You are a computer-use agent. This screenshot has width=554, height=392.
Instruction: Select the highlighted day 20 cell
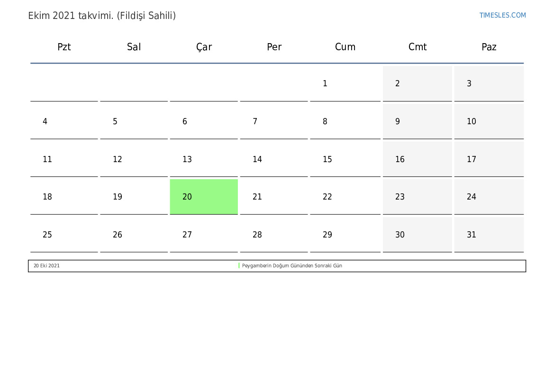coord(204,197)
